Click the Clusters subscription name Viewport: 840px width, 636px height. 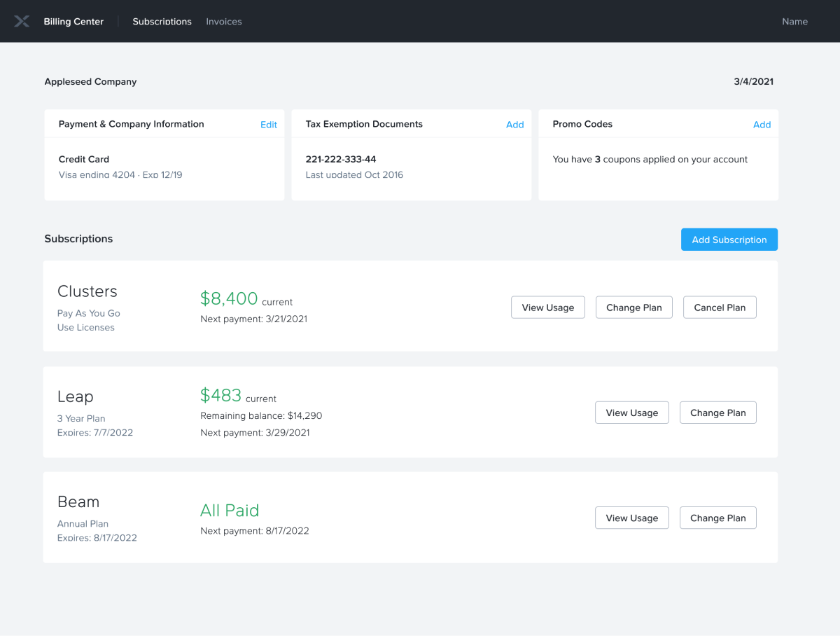click(x=87, y=291)
